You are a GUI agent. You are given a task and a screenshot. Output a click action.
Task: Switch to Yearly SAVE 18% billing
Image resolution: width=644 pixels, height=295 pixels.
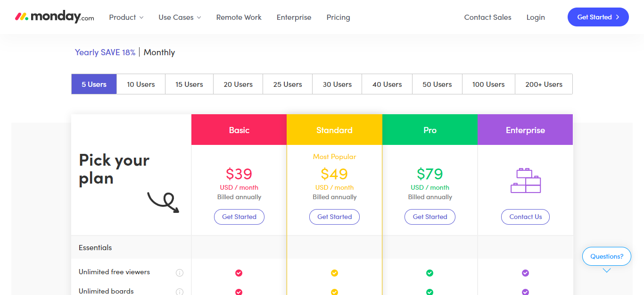105,52
